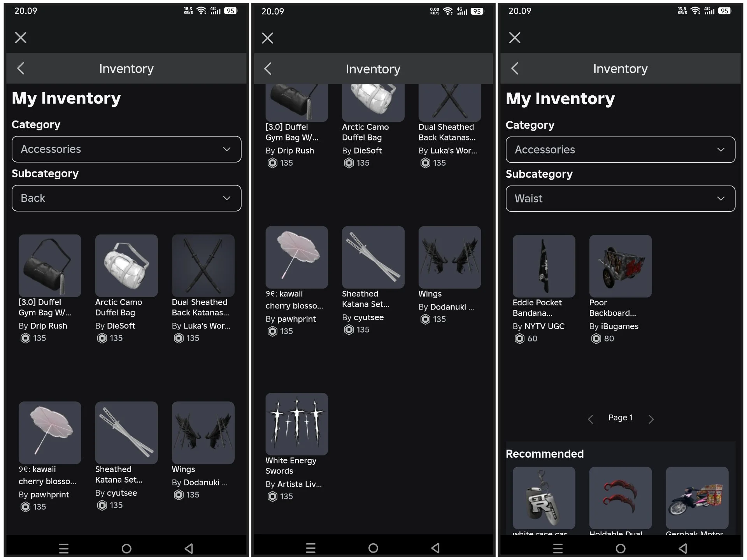
Task: Open the Eddie Pocket Bandana thumbnail
Action: (544, 266)
